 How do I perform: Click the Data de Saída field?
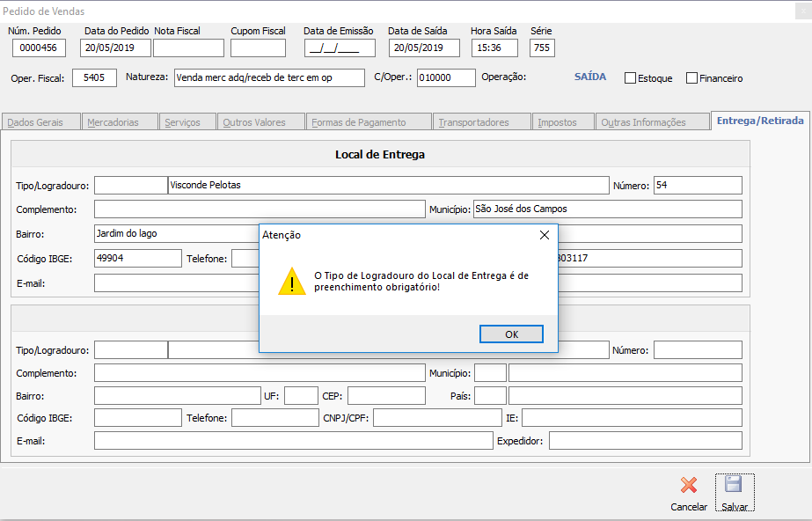(x=424, y=48)
